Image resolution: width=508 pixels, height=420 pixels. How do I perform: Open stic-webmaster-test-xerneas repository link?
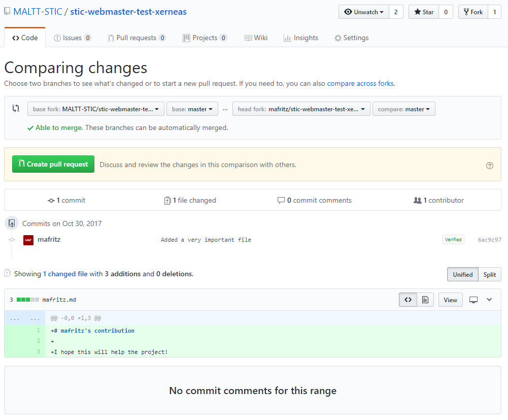(x=128, y=12)
